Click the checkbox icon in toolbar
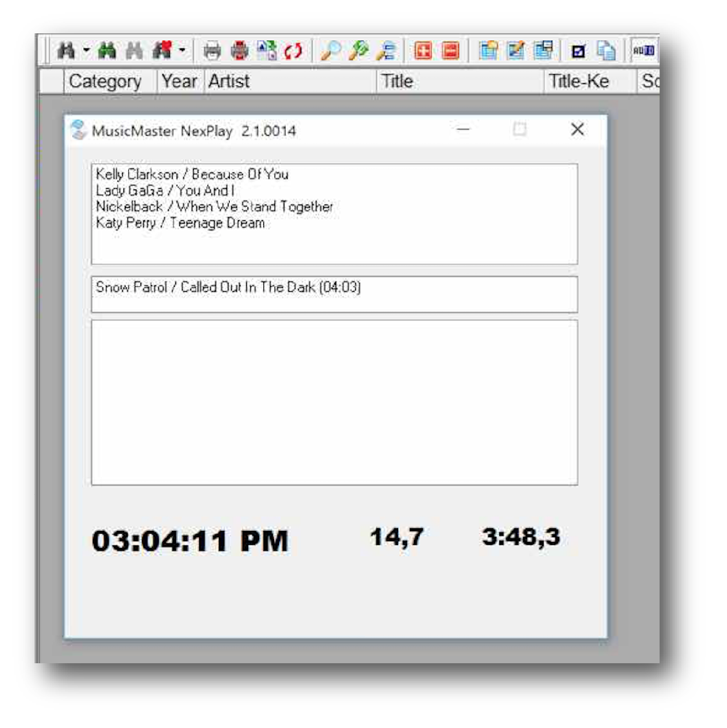Screen dimensions: 727x728 pos(578,51)
